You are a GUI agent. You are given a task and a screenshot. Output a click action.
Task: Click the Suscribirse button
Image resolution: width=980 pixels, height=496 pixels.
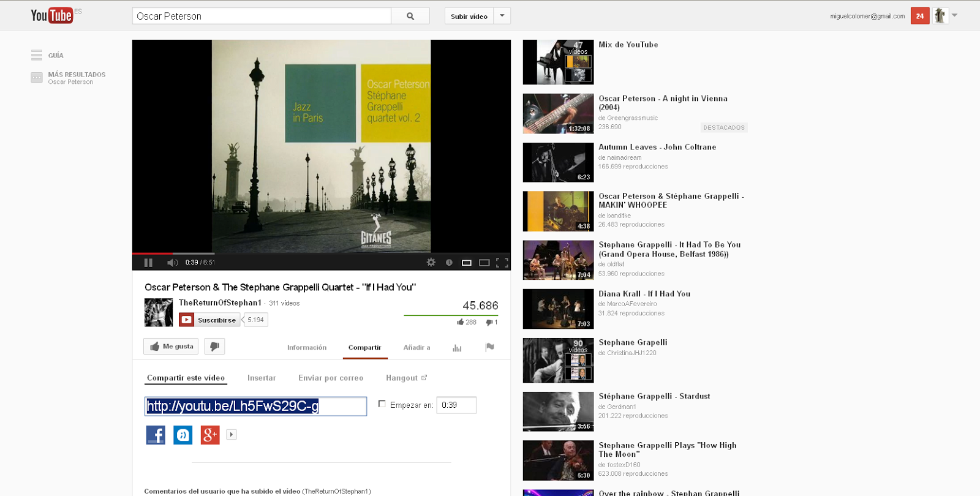point(209,320)
